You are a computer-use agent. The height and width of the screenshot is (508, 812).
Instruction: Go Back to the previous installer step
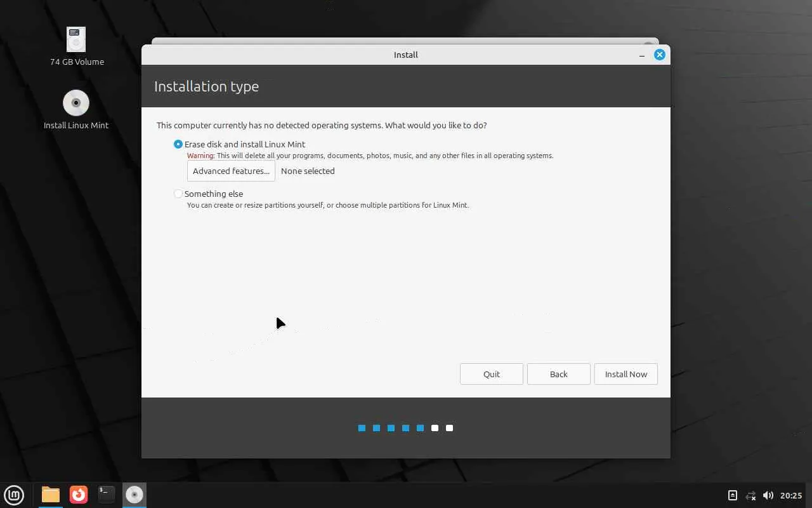click(559, 374)
